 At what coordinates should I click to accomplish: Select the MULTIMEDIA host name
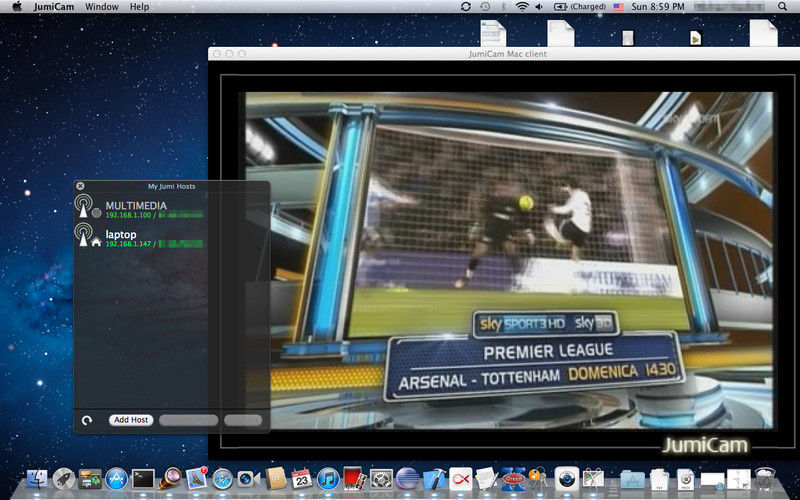click(136, 205)
